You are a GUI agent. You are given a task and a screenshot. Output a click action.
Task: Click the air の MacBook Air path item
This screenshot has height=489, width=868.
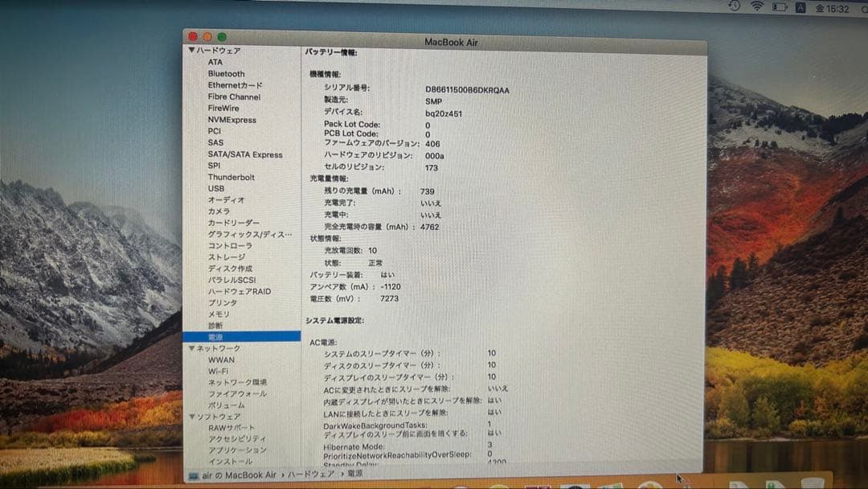coord(239,475)
